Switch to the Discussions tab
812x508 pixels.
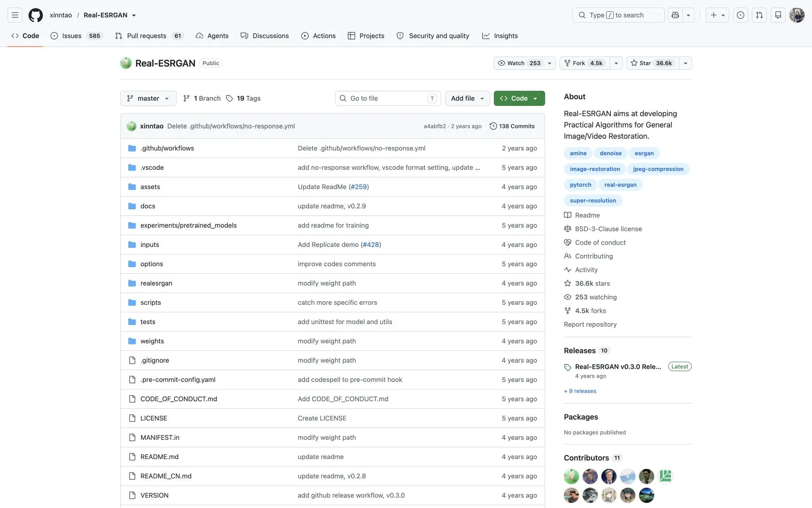tap(265, 36)
